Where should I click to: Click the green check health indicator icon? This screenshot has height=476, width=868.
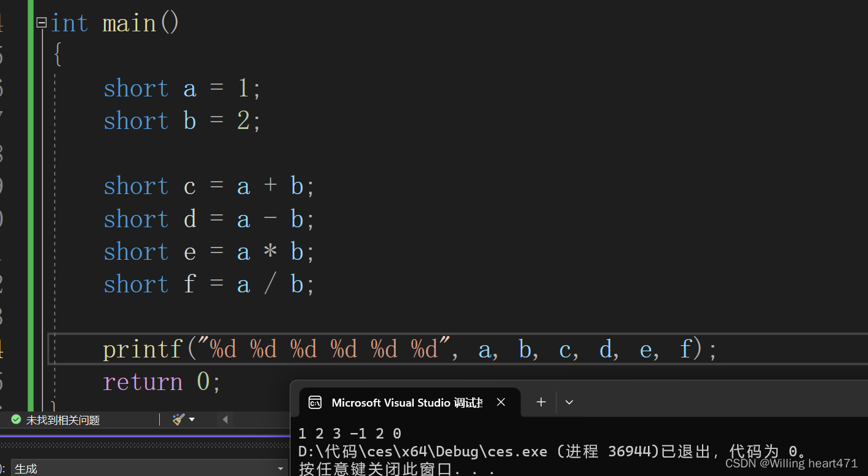pyautogui.click(x=16, y=419)
